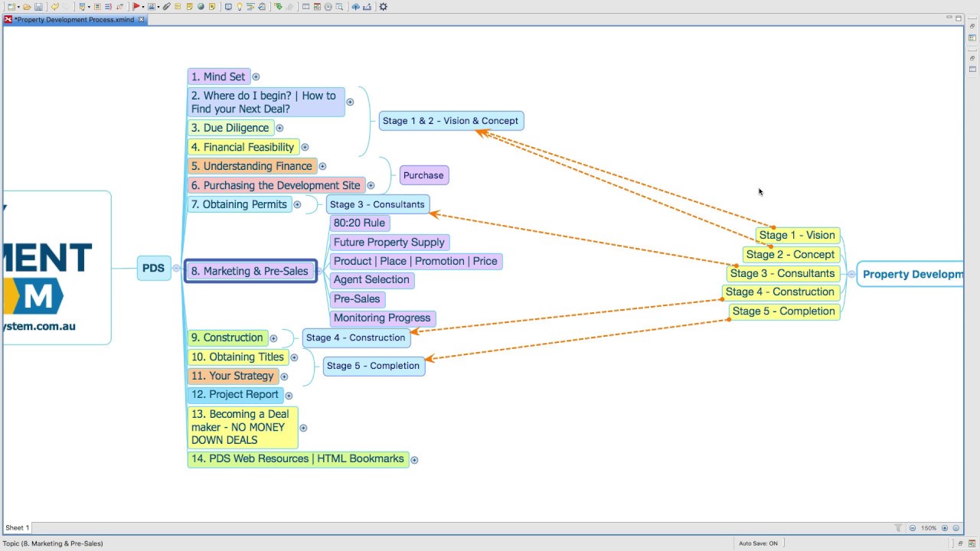Click the cloud upload share icon

pos(356,6)
